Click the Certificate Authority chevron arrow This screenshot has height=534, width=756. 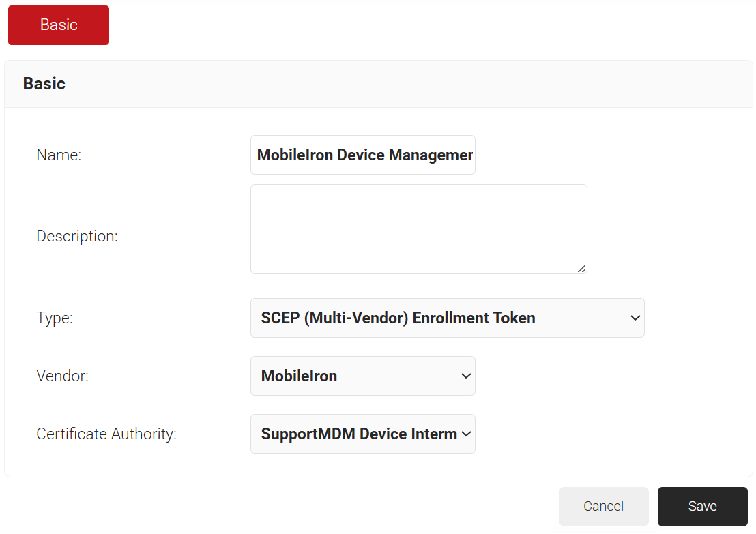pyautogui.click(x=467, y=434)
